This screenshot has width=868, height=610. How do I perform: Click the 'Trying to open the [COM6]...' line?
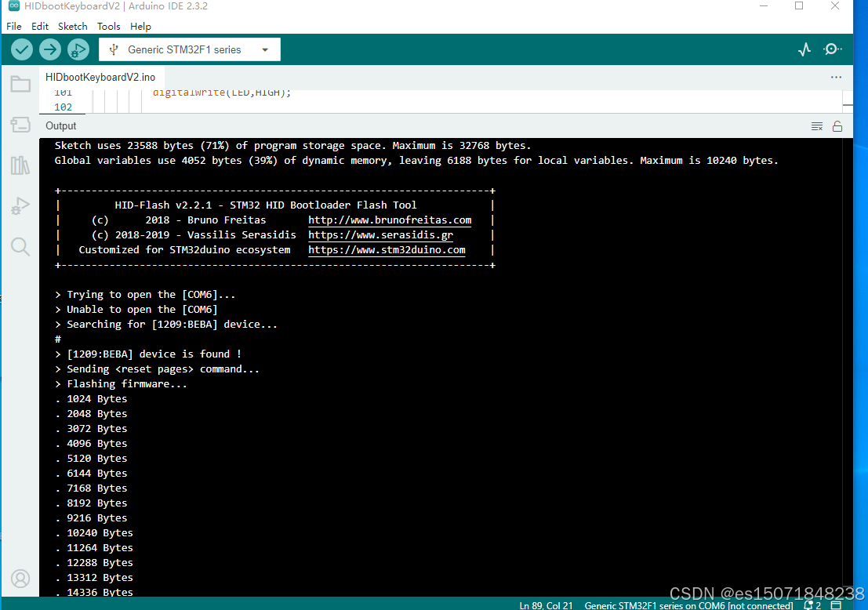(x=145, y=295)
